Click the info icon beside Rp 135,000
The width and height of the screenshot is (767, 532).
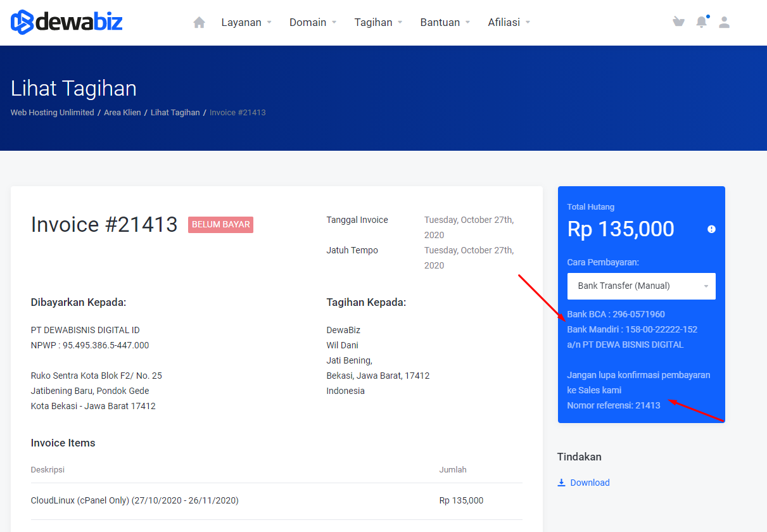(711, 229)
